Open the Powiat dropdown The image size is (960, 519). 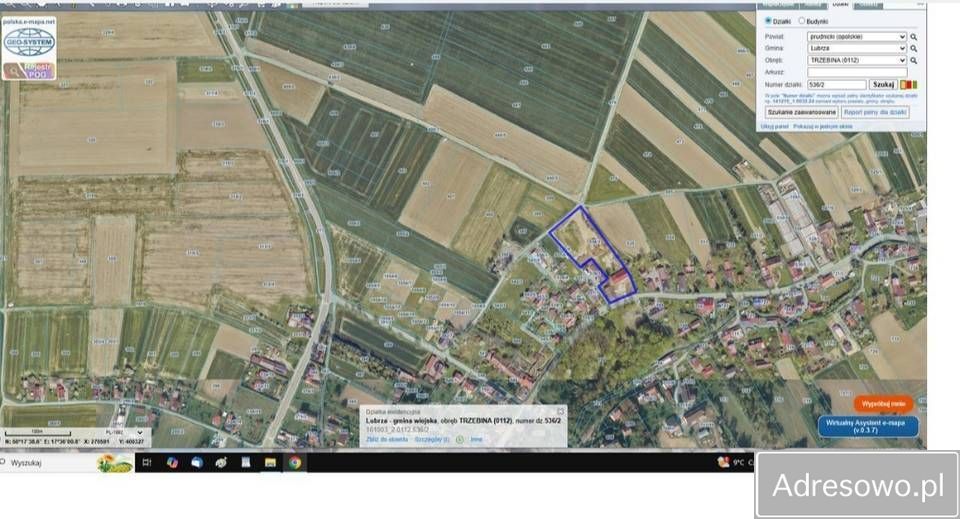(857, 37)
